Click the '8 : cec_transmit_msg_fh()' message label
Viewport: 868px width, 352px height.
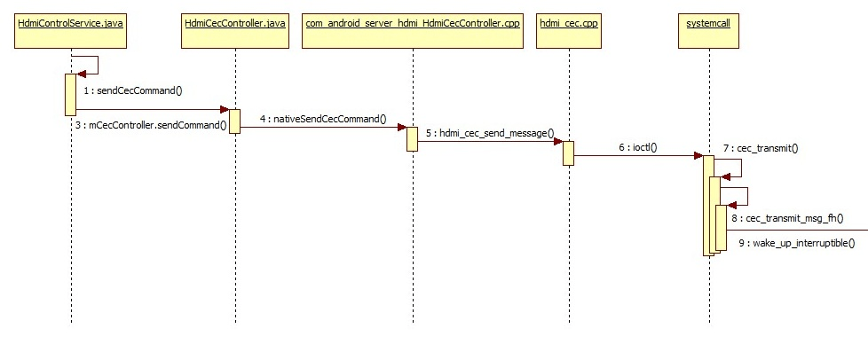[x=787, y=219]
